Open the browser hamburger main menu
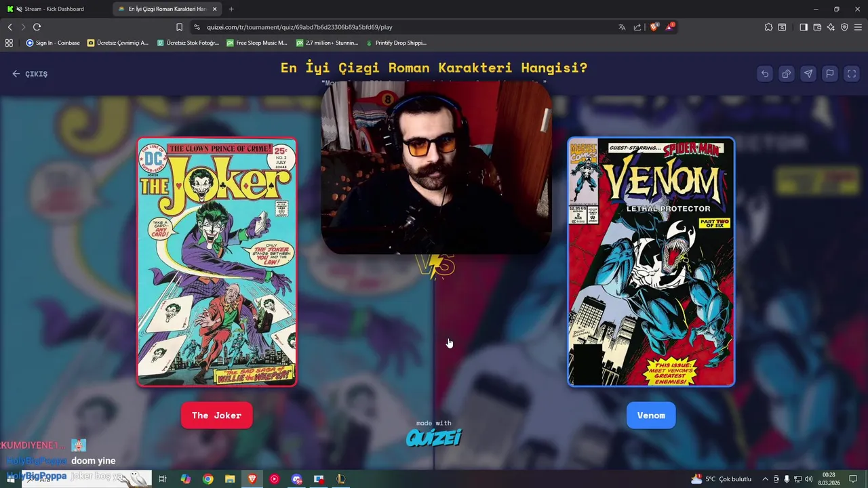Screen dimensions: 868x488 [x=859, y=27]
